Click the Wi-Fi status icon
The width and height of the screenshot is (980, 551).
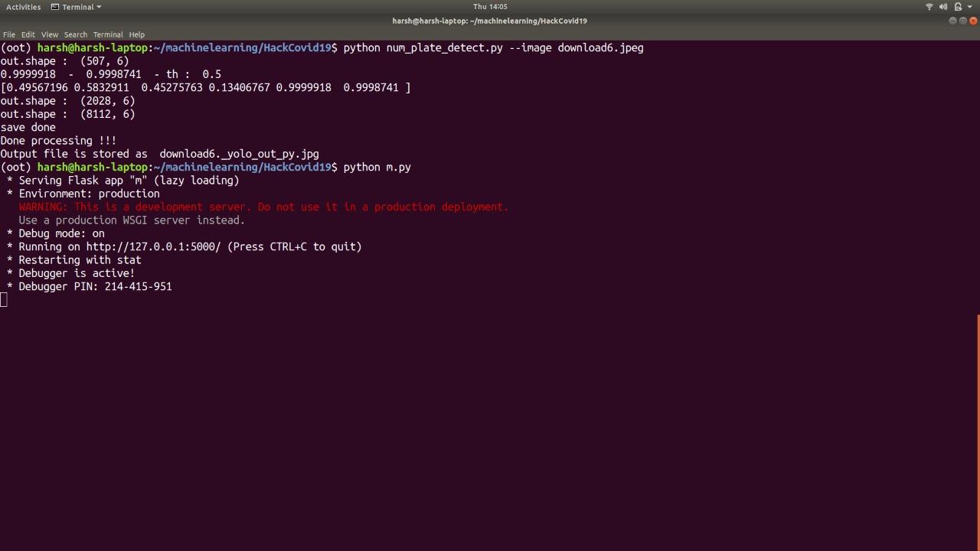929,7
